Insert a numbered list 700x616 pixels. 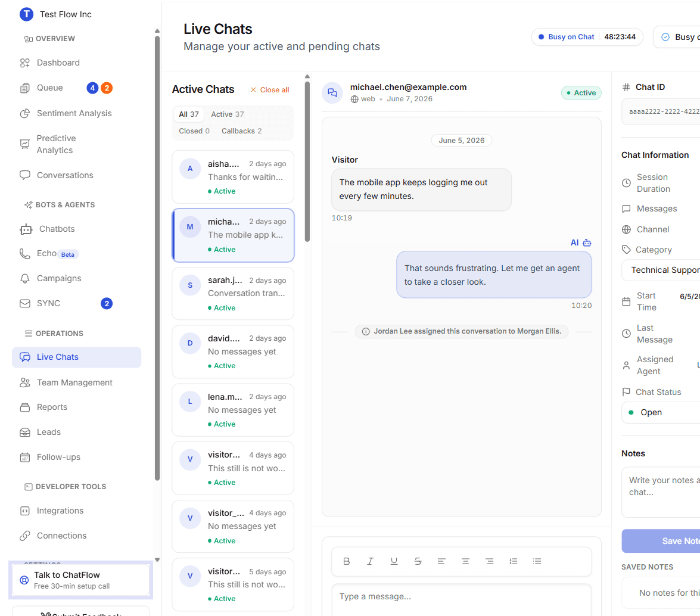514,561
